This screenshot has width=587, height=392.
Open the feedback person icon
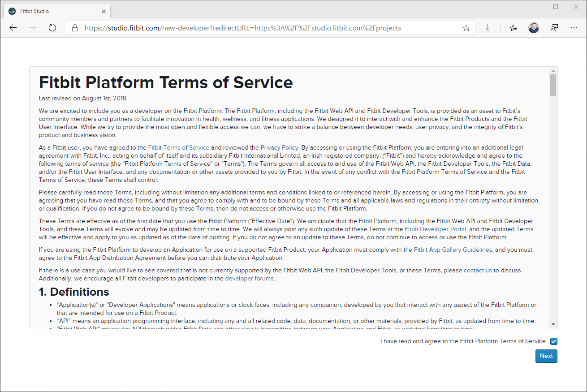(554, 28)
